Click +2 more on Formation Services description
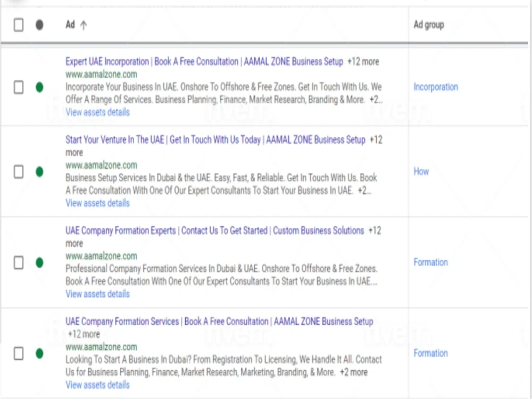Screen dimensions: 532x399 pos(354,372)
